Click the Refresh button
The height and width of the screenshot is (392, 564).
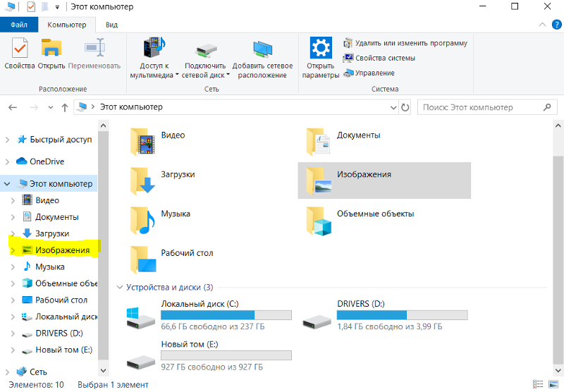point(405,108)
